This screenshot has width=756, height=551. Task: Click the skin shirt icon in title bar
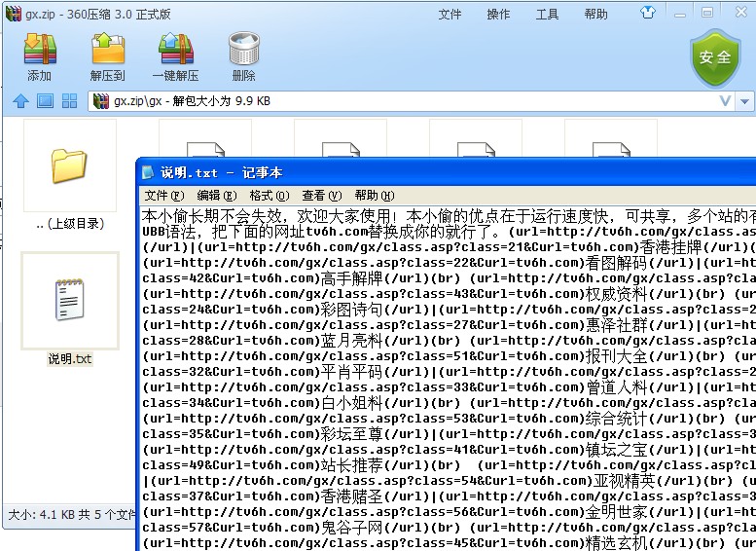click(x=648, y=13)
